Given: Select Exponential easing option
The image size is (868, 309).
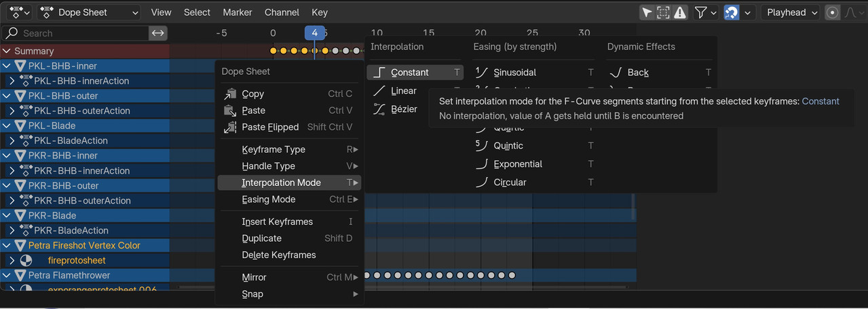Looking at the screenshot, I should (x=517, y=164).
